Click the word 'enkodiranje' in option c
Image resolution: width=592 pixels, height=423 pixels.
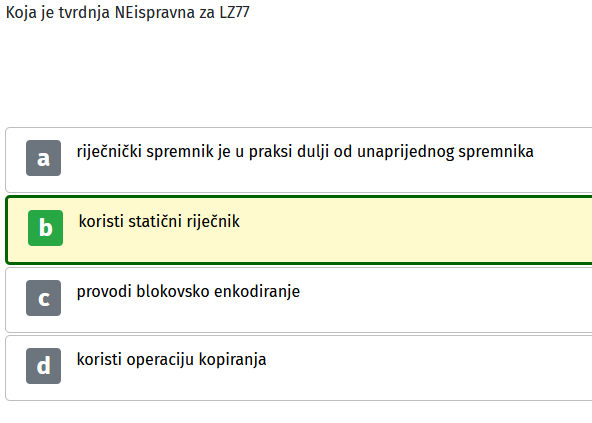pos(257,292)
